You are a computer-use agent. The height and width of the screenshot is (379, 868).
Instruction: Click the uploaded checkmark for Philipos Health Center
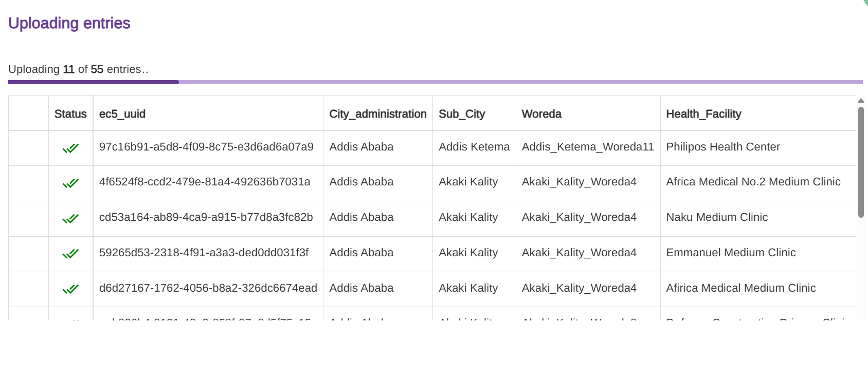[x=70, y=148]
